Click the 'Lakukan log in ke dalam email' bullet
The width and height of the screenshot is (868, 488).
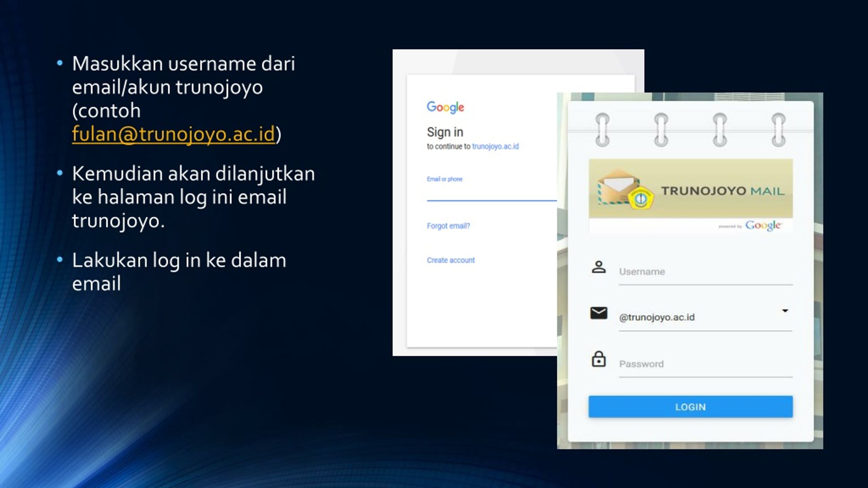tap(179, 272)
